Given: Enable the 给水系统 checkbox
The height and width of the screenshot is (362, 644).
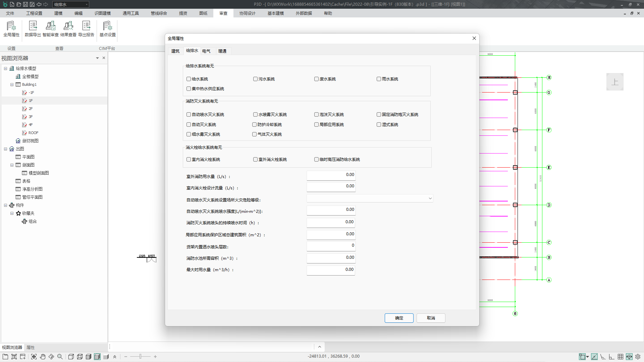Looking at the screenshot, I should pos(189,79).
